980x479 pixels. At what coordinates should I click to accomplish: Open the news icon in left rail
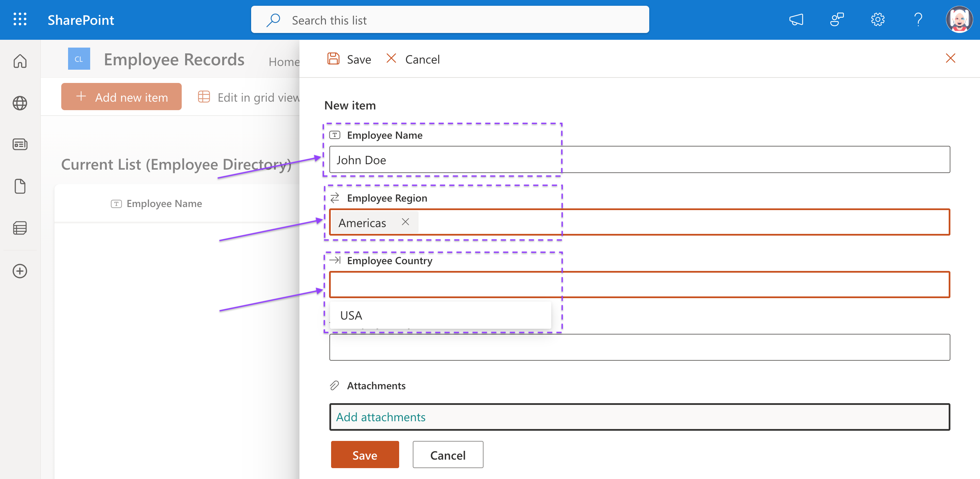point(20,144)
